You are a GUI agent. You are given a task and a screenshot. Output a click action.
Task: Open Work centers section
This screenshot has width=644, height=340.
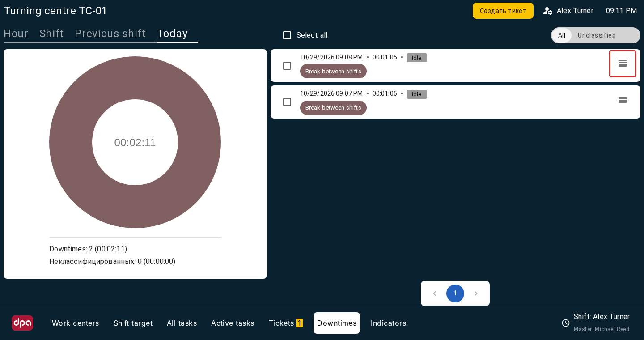pyautogui.click(x=76, y=323)
